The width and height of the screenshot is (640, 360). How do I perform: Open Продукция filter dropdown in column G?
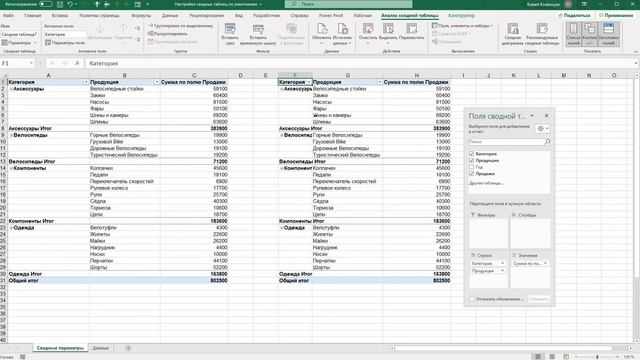pyautogui.click(x=380, y=82)
